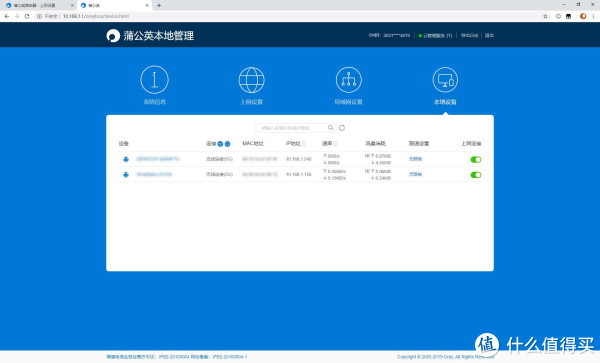Open the 系统信息 system info icon
The image size is (600, 363).
154,80
